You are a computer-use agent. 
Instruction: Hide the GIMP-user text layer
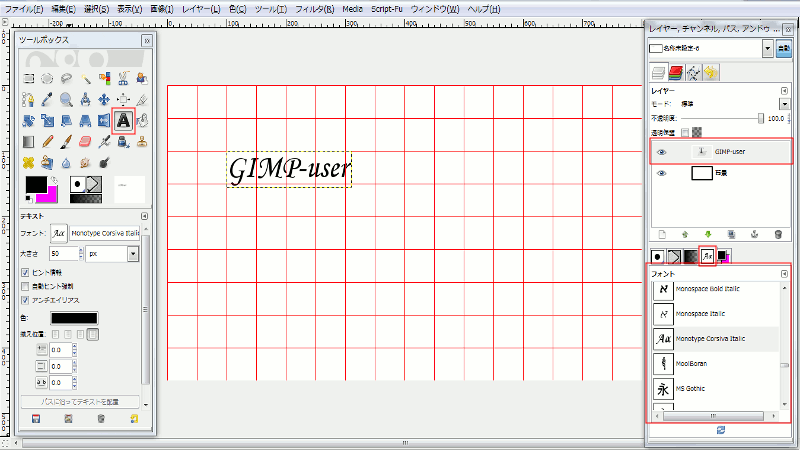[662, 152]
